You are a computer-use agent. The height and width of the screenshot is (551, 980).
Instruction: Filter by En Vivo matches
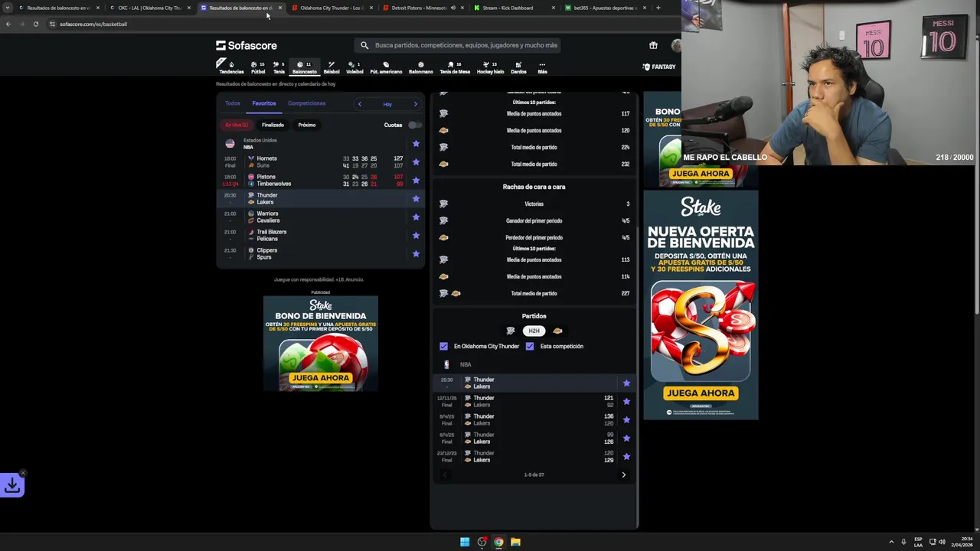pyautogui.click(x=237, y=125)
